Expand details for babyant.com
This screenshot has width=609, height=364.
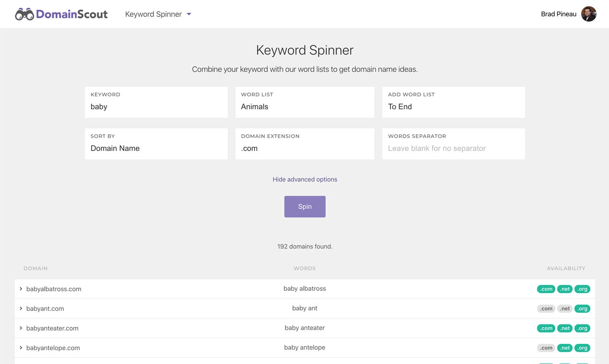click(20, 308)
